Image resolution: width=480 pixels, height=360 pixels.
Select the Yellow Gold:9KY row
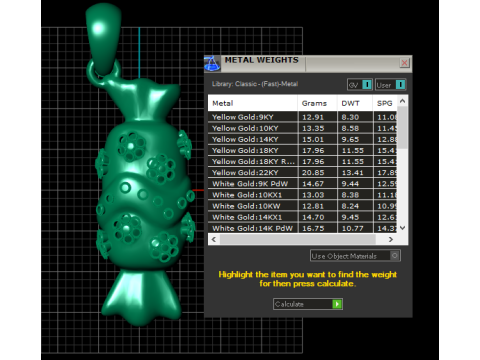pyautogui.click(x=303, y=117)
